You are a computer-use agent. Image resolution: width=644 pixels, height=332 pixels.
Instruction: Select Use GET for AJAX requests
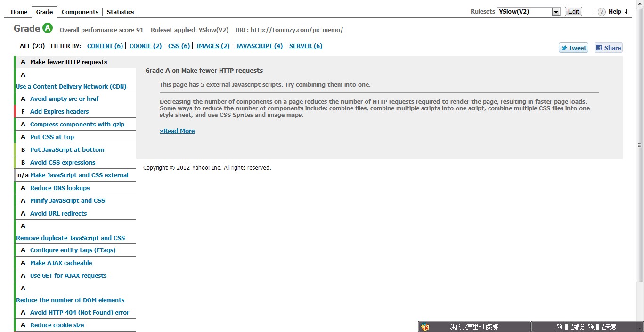coord(75,275)
